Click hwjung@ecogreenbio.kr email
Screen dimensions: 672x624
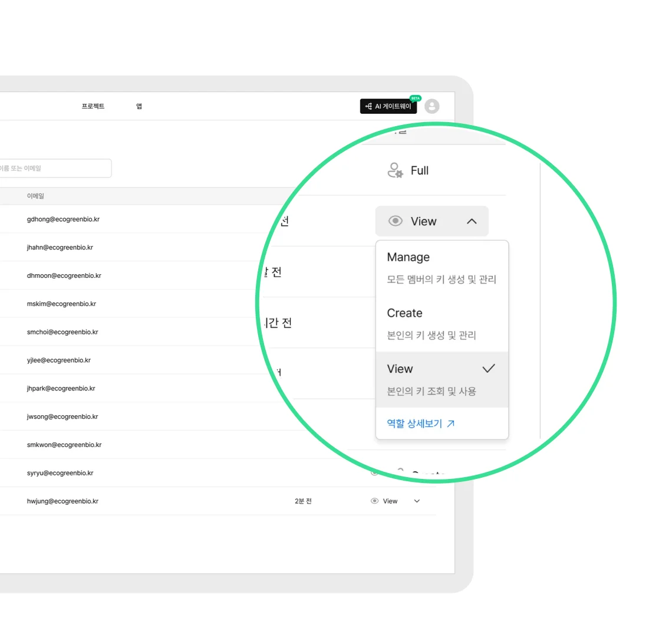click(x=62, y=501)
